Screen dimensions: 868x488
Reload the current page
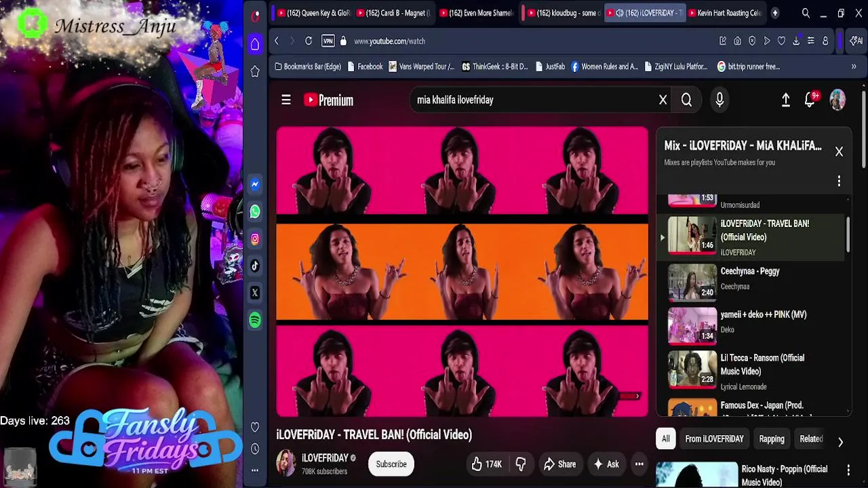tap(309, 41)
